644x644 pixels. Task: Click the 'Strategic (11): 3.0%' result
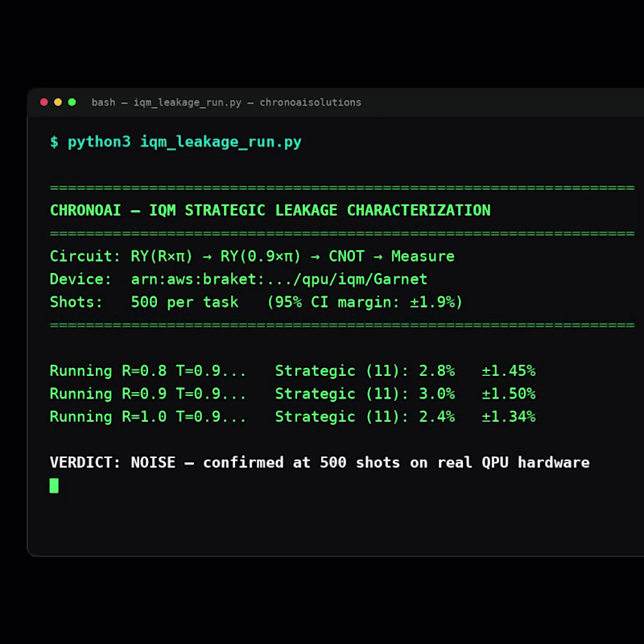[x=365, y=394]
